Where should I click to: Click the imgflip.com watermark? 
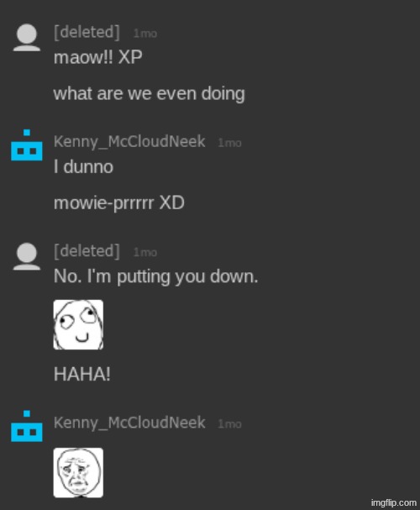tap(394, 502)
